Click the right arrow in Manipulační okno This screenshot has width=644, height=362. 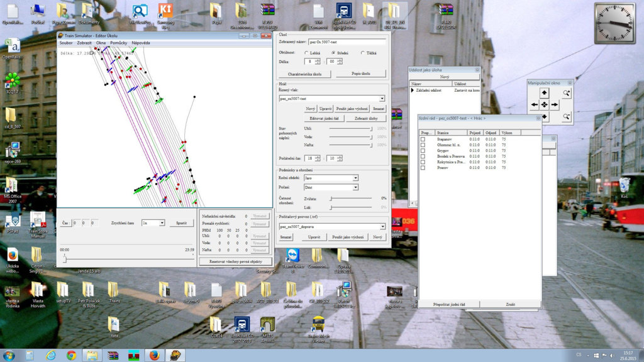(555, 105)
